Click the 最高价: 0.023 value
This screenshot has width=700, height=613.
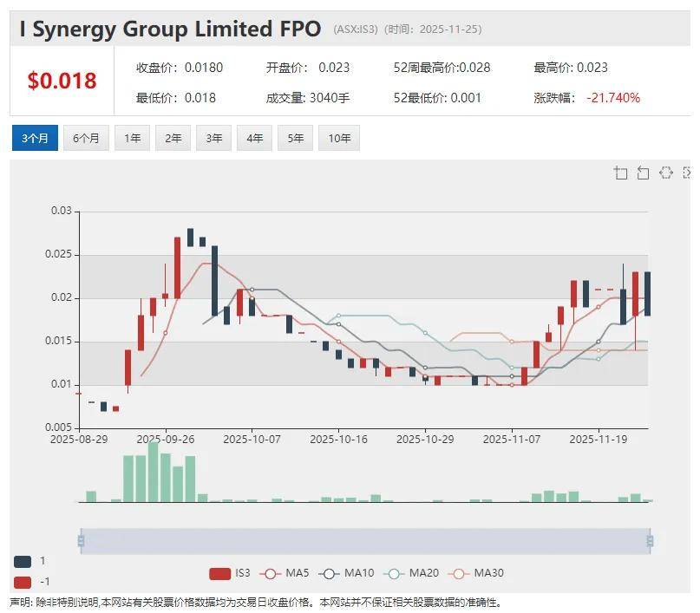pyautogui.click(x=571, y=68)
